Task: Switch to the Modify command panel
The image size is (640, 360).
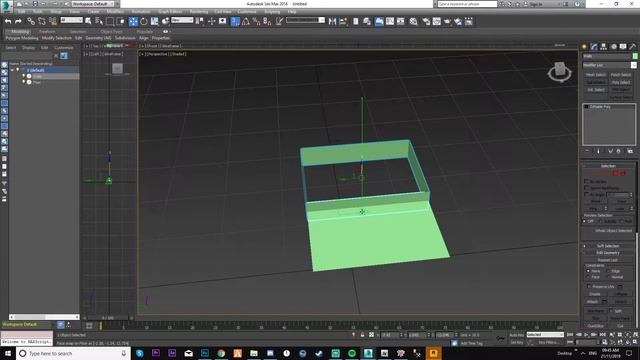Action: [594, 47]
